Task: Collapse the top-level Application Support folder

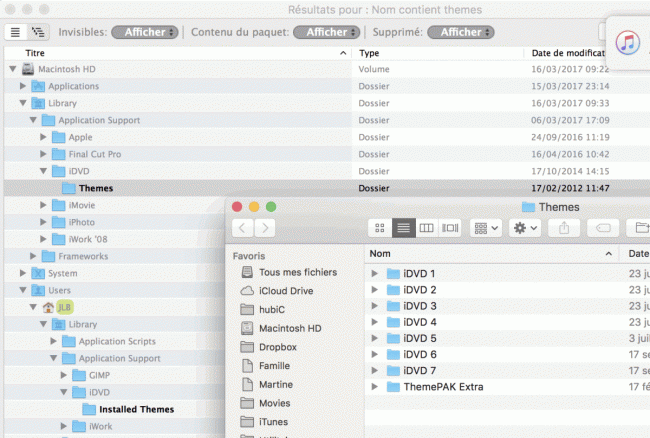Action: tap(33, 120)
